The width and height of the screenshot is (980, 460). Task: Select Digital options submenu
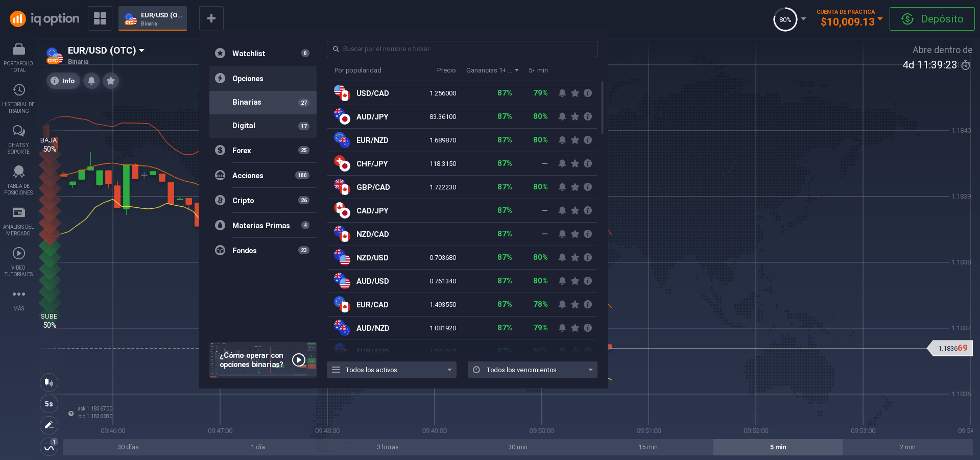pos(263,126)
